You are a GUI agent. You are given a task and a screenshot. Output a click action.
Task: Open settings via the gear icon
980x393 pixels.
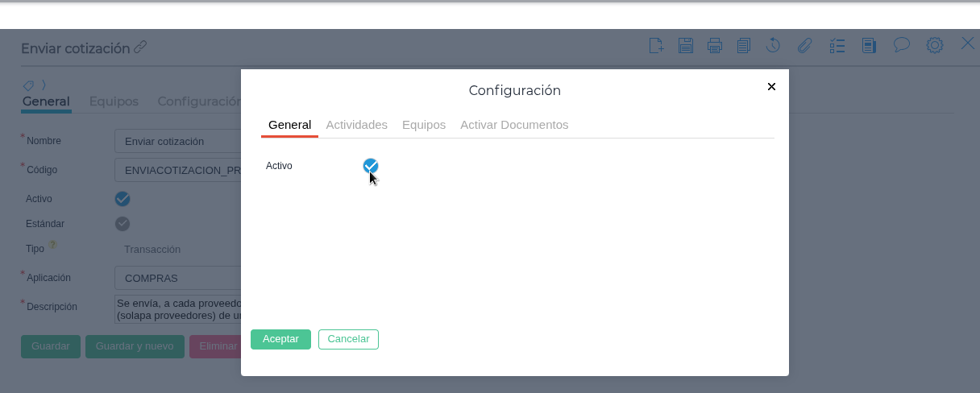click(x=934, y=45)
